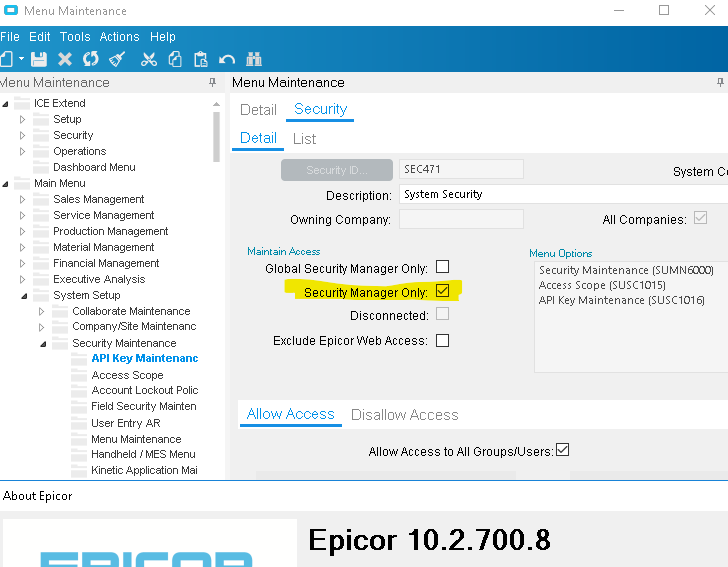Switch to the top-level Detail tab

258,110
